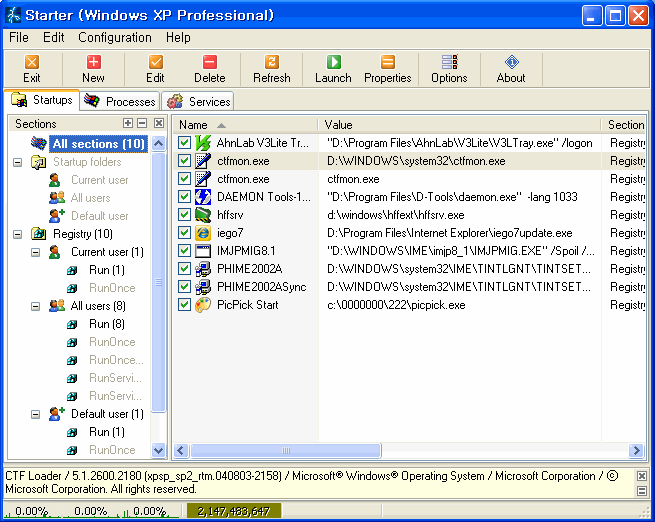Sort the list by the Name column

(246, 125)
